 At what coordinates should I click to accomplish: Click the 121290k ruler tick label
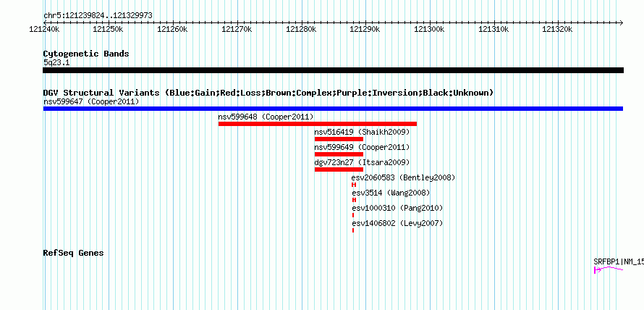(x=365, y=29)
